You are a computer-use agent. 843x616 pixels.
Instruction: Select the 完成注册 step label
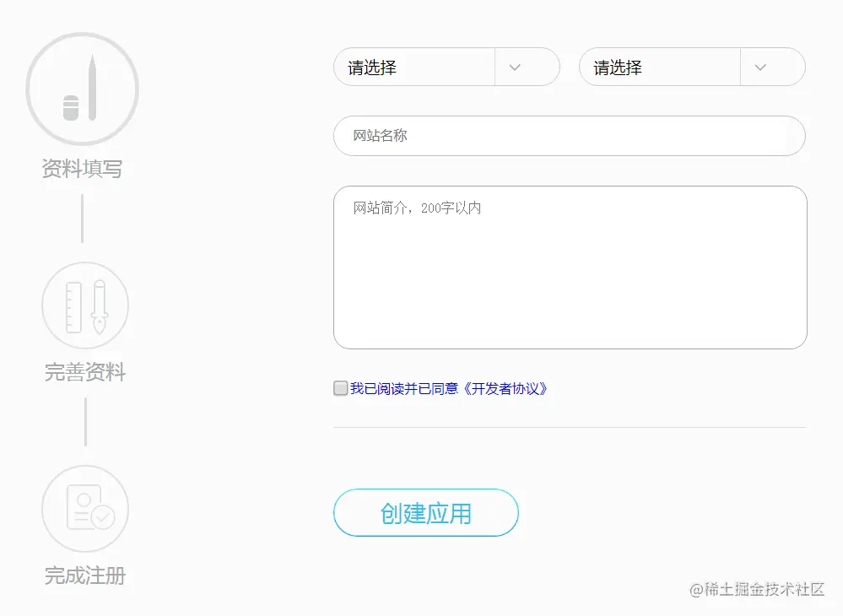click(x=85, y=575)
